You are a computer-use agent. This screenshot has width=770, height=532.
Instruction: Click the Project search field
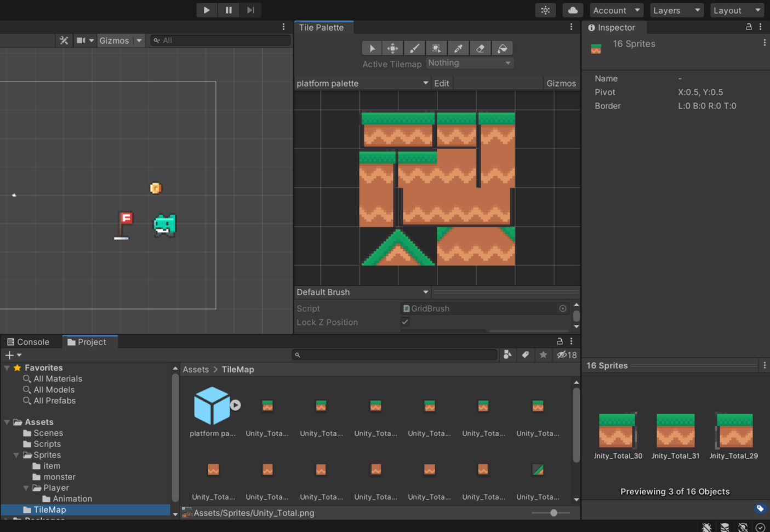tap(395, 355)
